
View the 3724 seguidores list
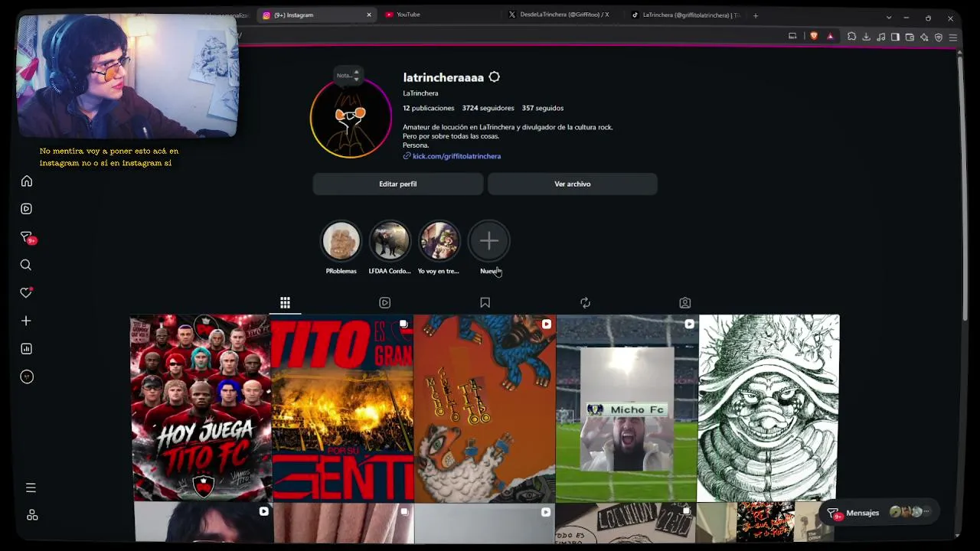point(488,108)
